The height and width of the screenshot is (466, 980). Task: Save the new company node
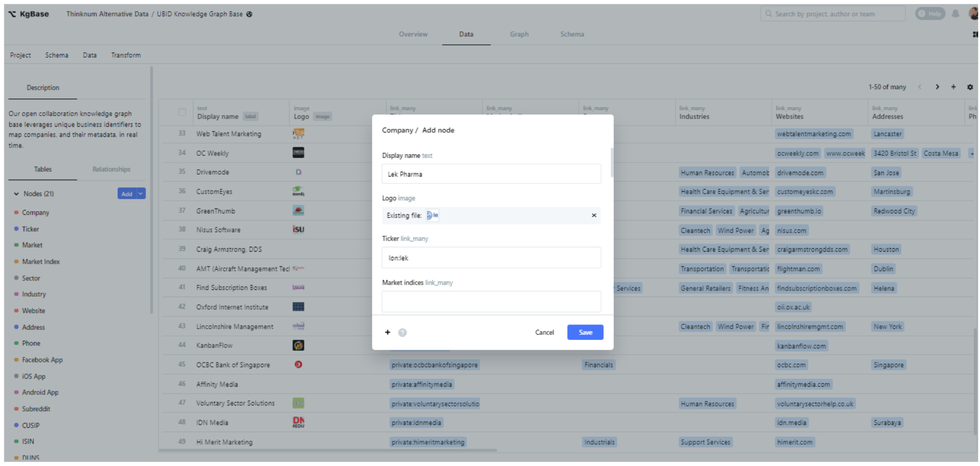point(585,332)
